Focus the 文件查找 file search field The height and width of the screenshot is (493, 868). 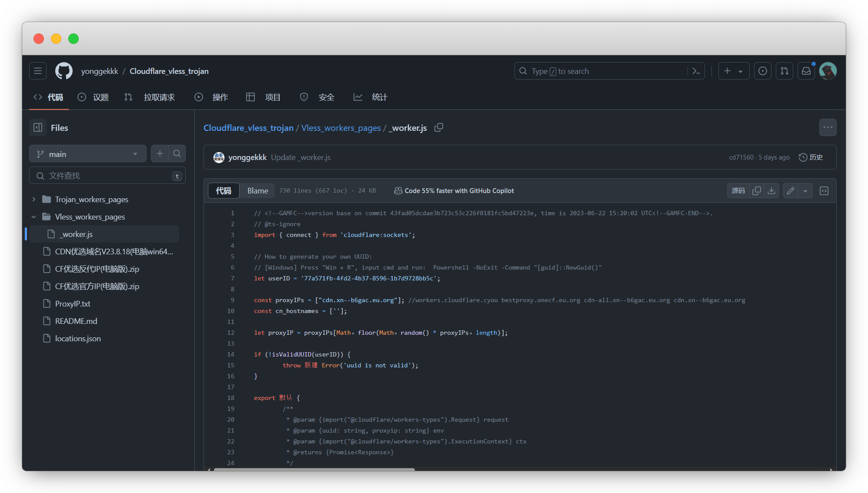[107, 176]
